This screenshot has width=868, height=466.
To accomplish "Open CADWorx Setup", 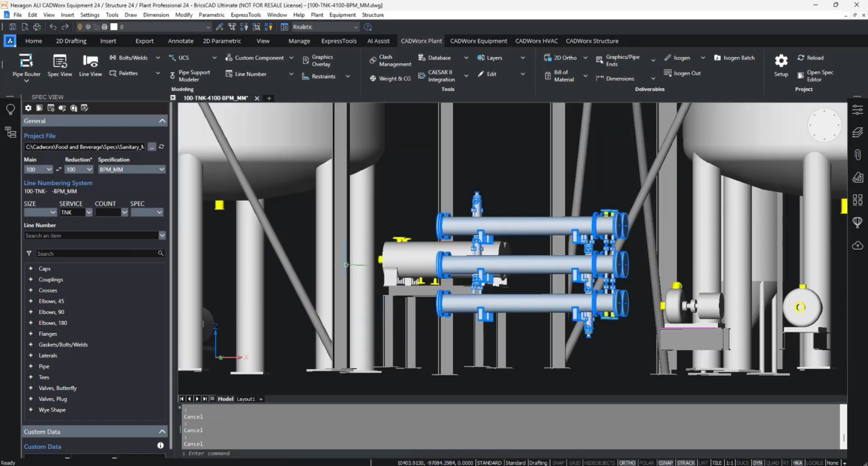I will tap(781, 65).
